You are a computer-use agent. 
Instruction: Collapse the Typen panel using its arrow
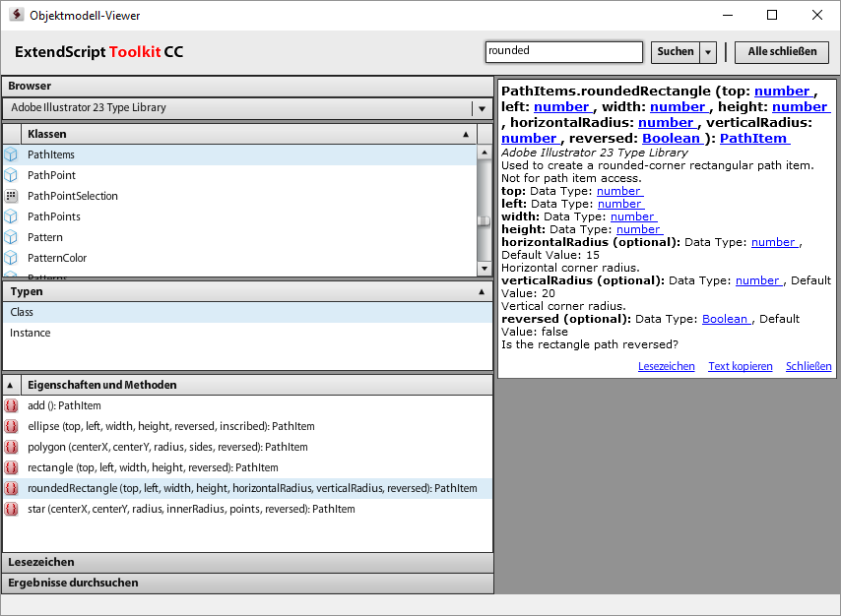coord(482,291)
